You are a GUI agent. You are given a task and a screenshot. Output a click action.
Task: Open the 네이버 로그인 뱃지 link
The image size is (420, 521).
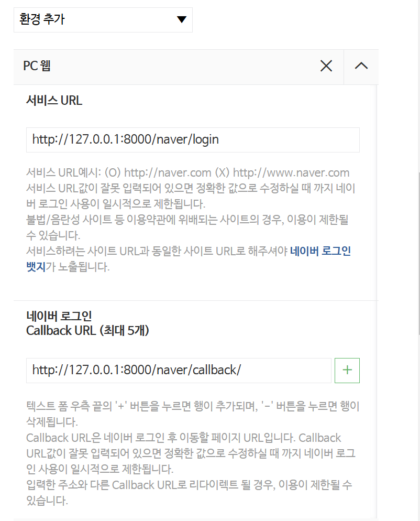pos(320,251)
